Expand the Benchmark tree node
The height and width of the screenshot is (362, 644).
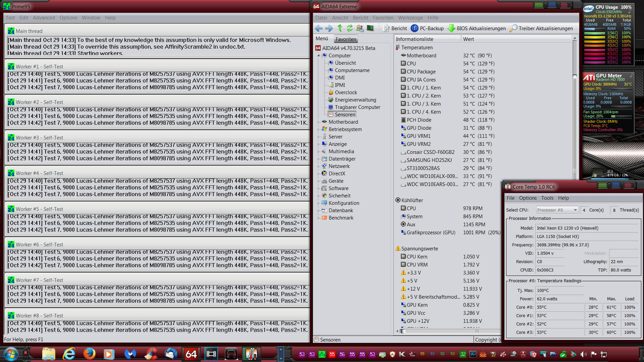tap(318, 218)
